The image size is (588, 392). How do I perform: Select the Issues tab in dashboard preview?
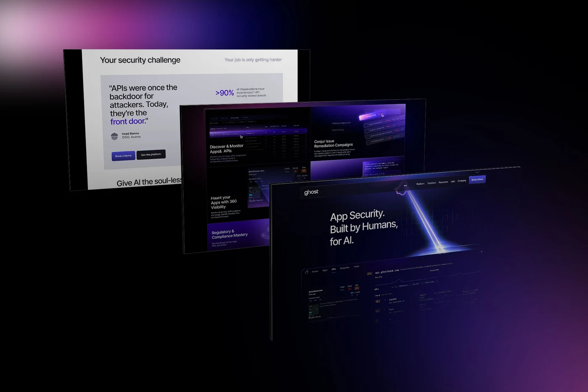315,271
